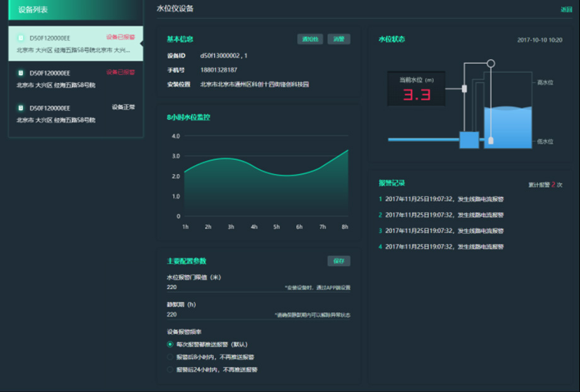
Task: Click the 返回 link at top right
Action: point(566,9)
